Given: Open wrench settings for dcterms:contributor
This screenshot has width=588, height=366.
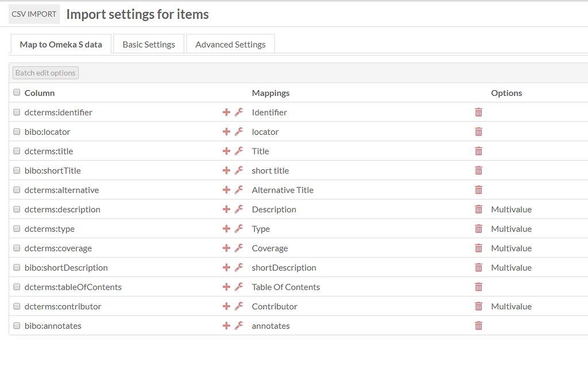Looking at the screenshot, I should point(239,306).
